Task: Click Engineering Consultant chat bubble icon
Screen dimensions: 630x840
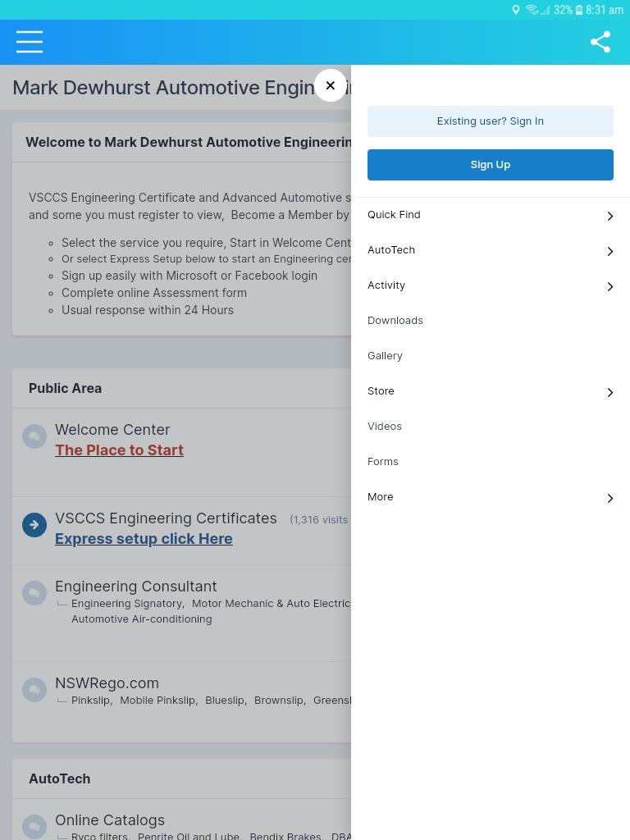Action: [34, 593]
